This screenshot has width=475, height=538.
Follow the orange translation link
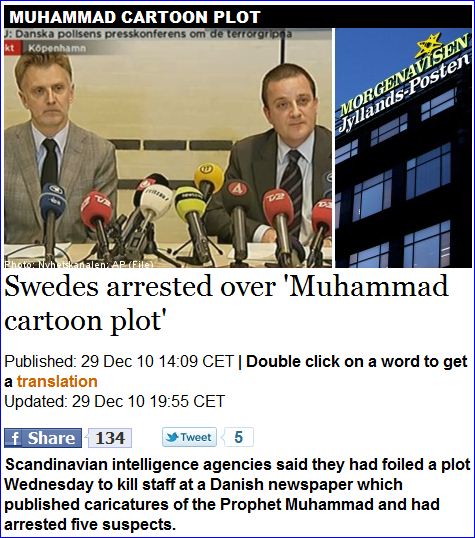(x=57, y=381)
